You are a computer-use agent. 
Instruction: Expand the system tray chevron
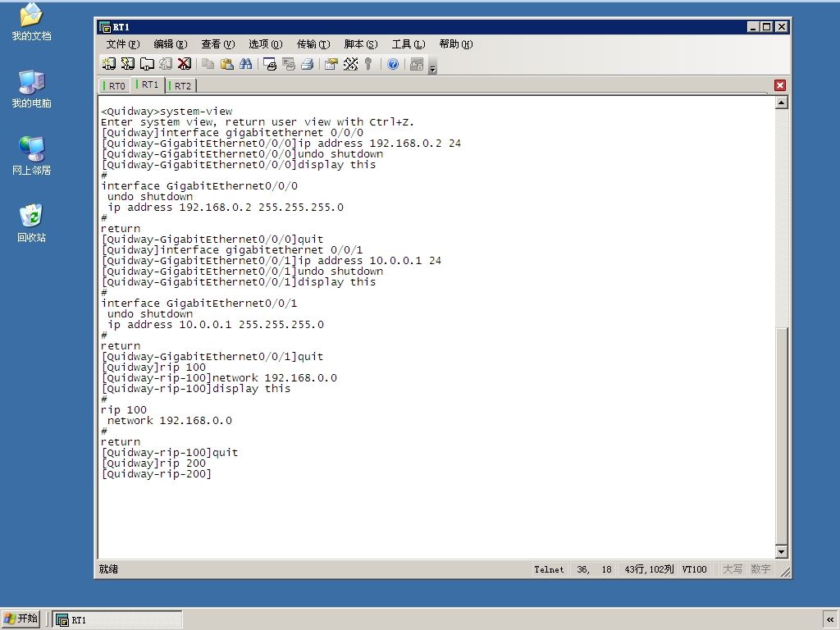tap(830, 620)
